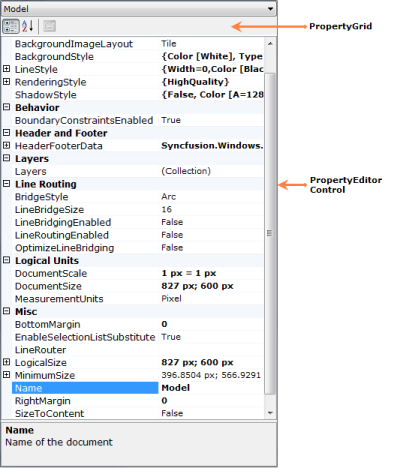Collapse the Misc category
Image resolution: width=394 pixels, height=468 pixels.
[x=6, y=311]
